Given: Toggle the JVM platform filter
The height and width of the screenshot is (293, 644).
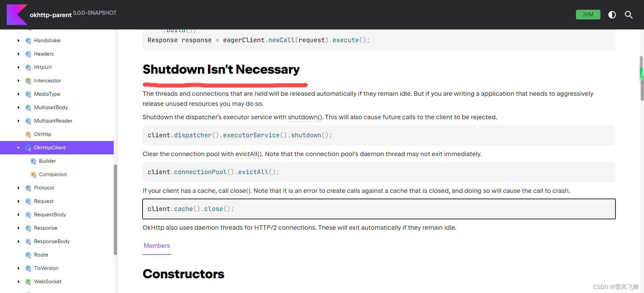Looking at the screenshot, I should click(588, 15).
